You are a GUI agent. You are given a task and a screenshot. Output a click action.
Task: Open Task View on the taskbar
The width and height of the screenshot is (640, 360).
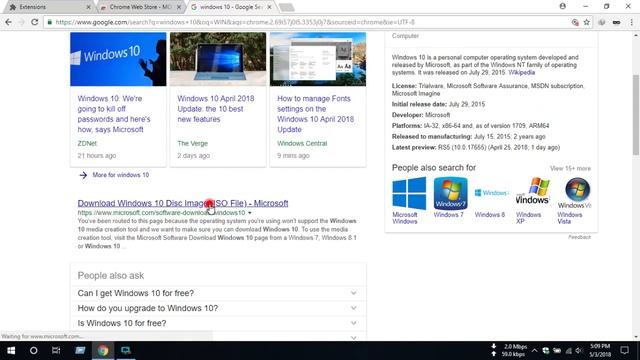(56, 351)
